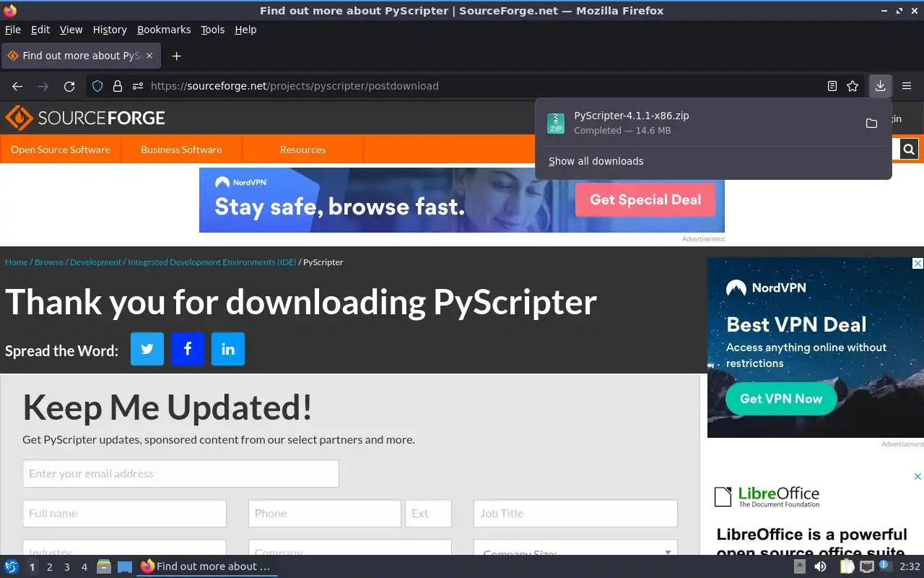Image resolution: width=924 pixels, height=578 pixels.
Task: Toggle the downloads toolbar button
Action: click(x=880, y=86)
